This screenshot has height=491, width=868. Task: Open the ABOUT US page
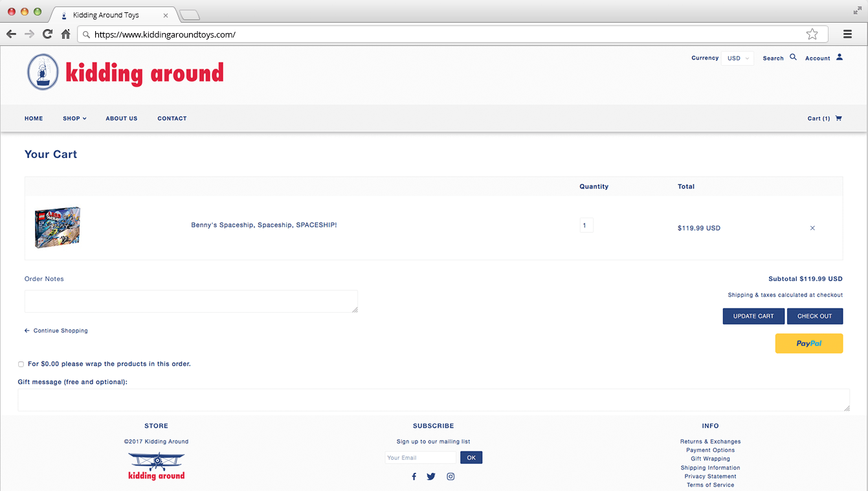point(122,119)
